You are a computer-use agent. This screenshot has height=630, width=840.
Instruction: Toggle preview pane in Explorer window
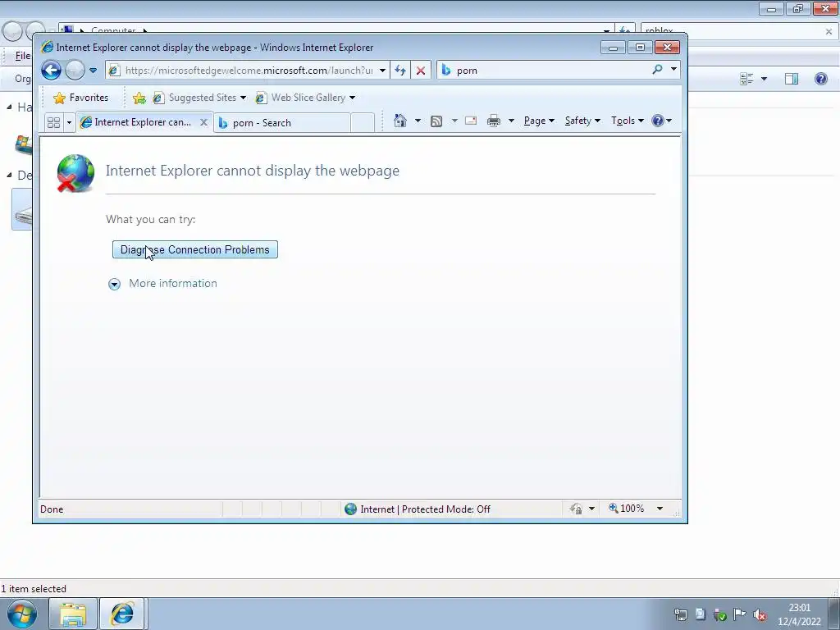(x=792, y=79)
